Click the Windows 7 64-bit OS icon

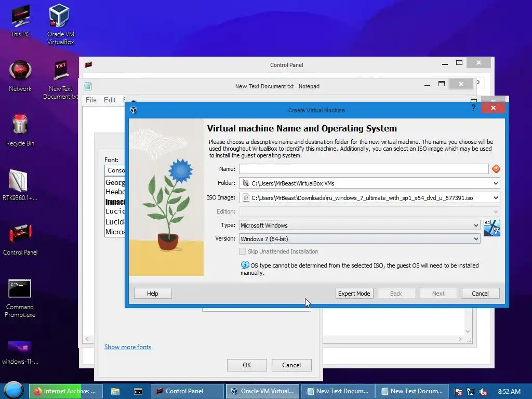(x=491, y=228)
